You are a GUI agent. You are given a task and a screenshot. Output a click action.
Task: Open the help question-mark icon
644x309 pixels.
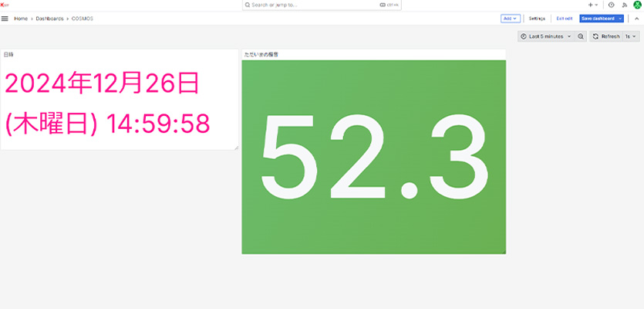coord(612,5)
